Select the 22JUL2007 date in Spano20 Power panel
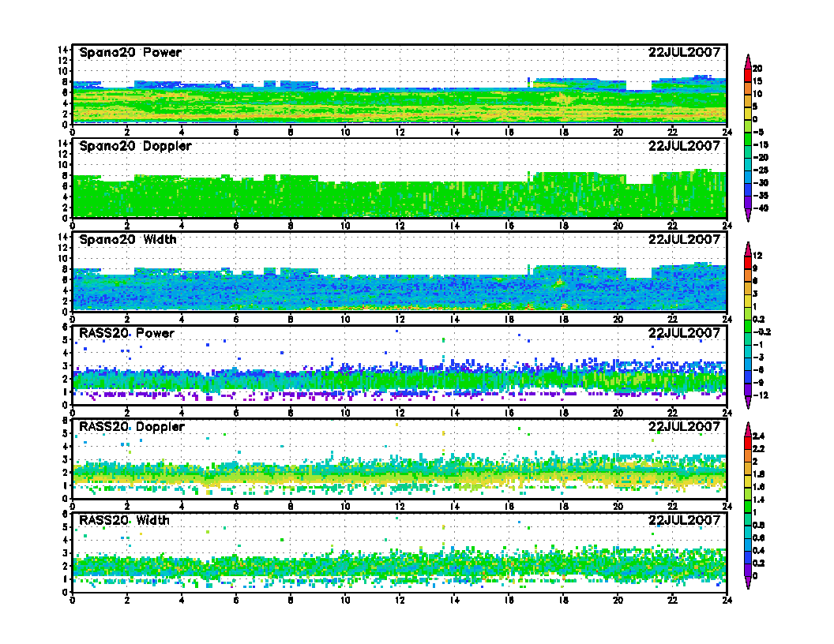Screen dimensions: 834x644 point(684,53)
